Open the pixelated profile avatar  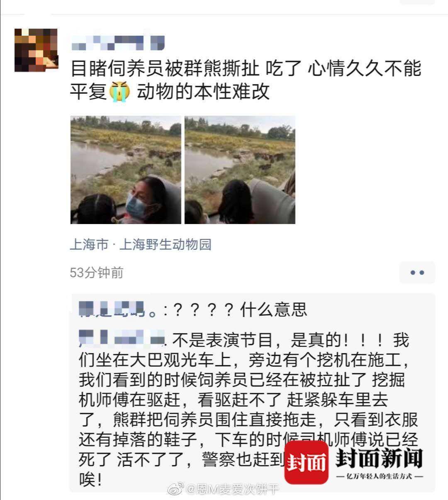pos(36,50)
